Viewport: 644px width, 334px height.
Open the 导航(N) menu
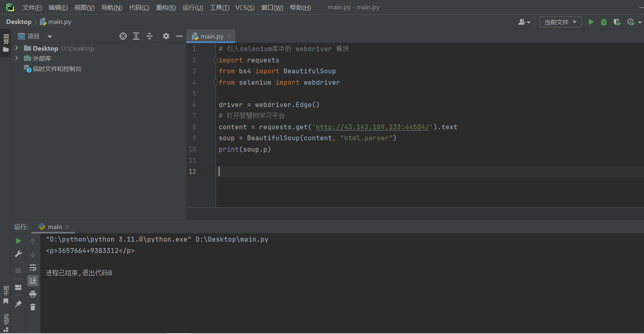pyautogui.click(x=111, y=8)
